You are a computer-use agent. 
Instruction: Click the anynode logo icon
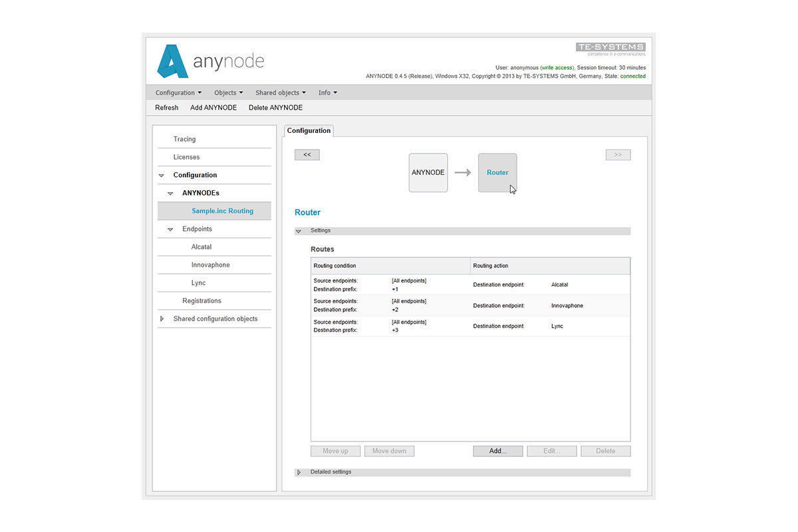(172, 61)
